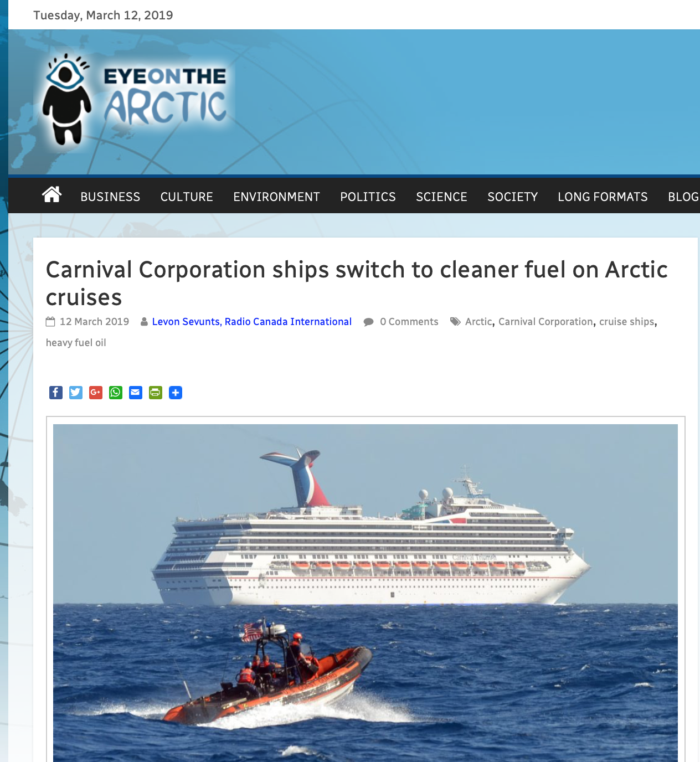
Task: Open the Politics menu item
Action: click(368, 197)
